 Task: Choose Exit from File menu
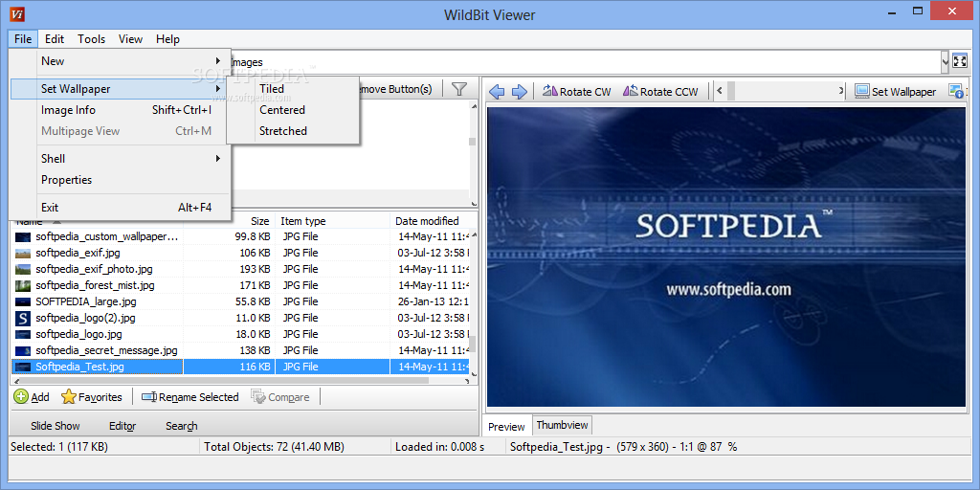tap(120, 208)
